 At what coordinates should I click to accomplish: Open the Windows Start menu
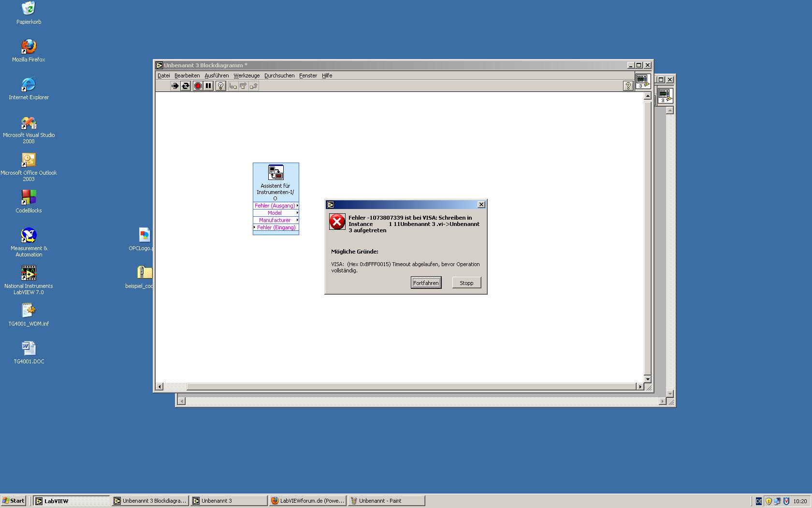click(x=14, y=501)
